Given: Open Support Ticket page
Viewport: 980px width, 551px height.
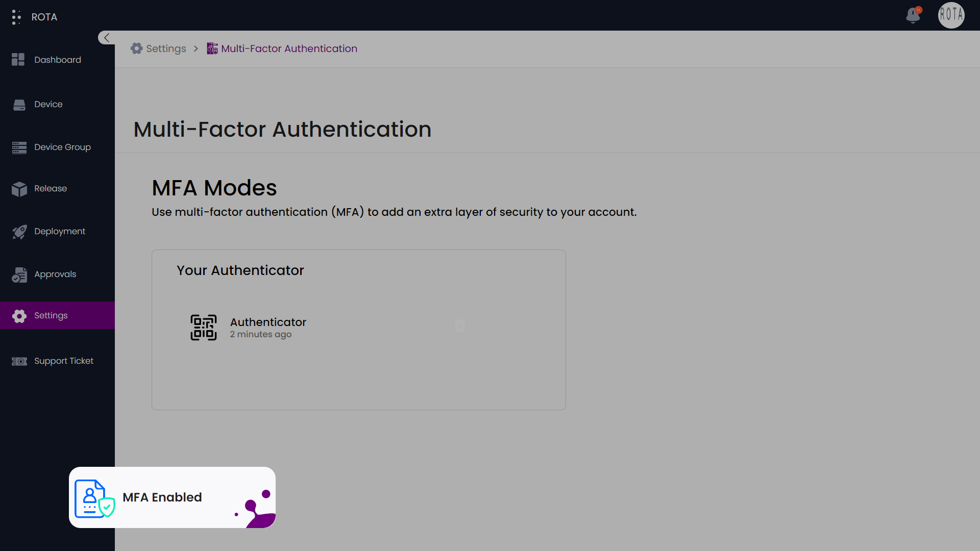Looking at the screenshot, I should [x=63, y=361].
